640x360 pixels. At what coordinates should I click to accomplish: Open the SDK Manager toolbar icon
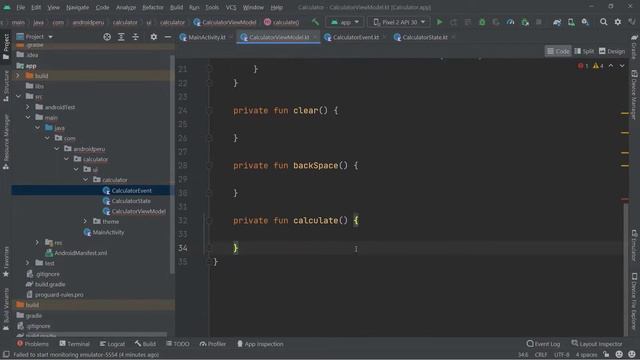(x=585, y=22)
